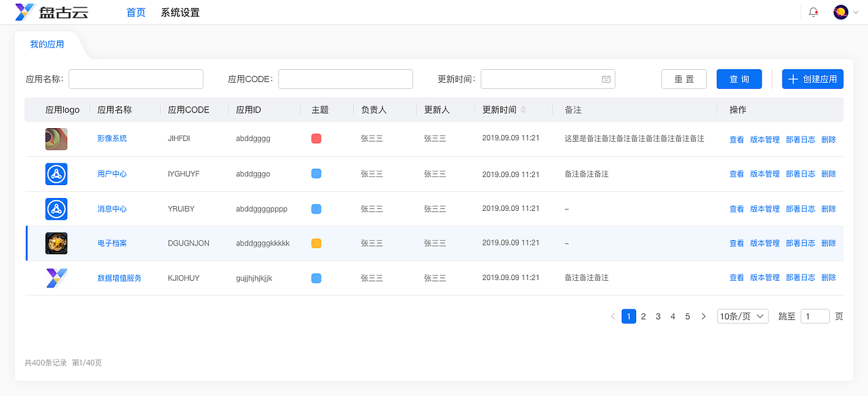Viewport: 868px width, 396px height.
Task: Click blue theme swatch for 数据增值服务
Action: tap(316, 278)
